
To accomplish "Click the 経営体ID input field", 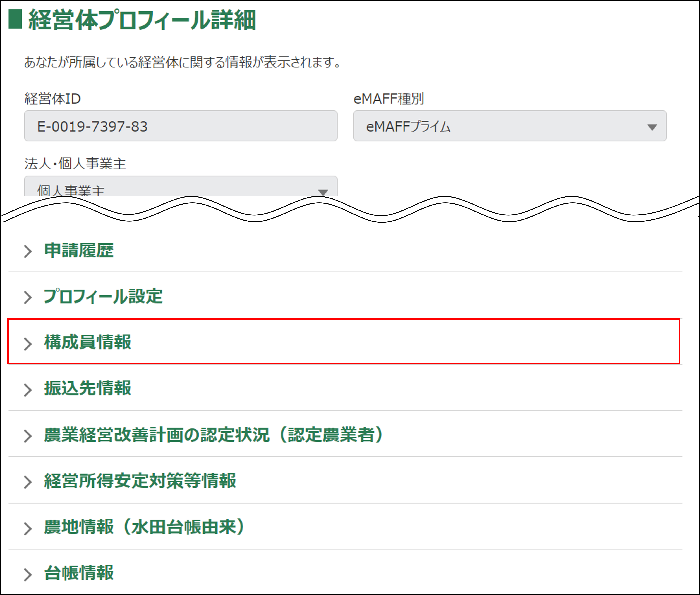I will (x=181, y=126).
